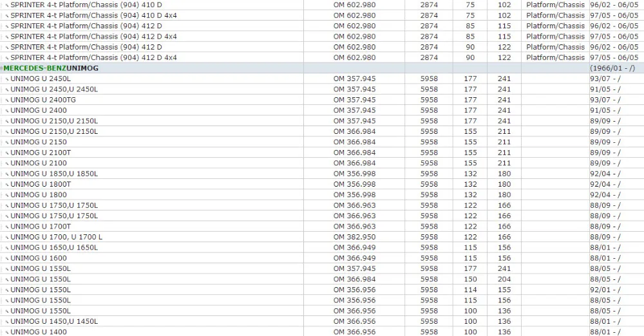Viewport: 644px width, 336px height.
Task: Select the UNIMOG U 1700T model name
Action: (40, 227)
